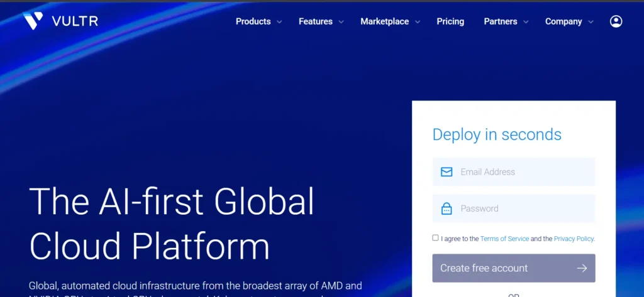The image size is (644, 297).
Task: Expand the Features dropdown chevron
Action: pyautogui.click(x=341, y=22)
